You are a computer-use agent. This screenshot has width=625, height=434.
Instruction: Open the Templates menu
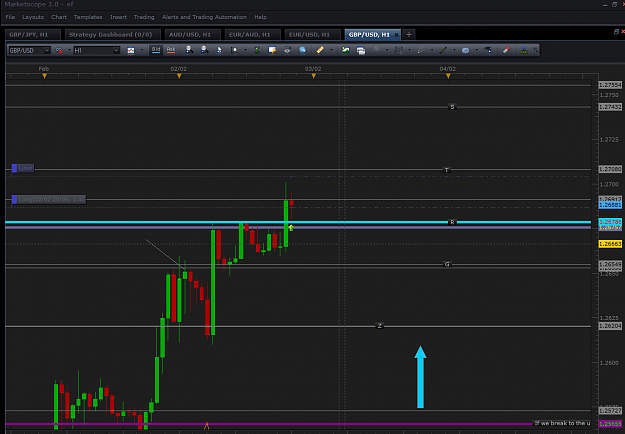pos(88,17)
